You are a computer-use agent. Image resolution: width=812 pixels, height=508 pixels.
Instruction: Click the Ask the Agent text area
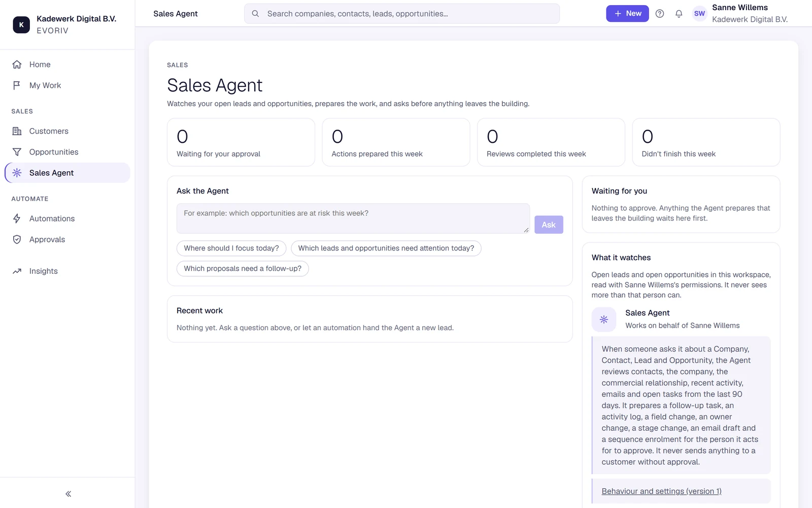click(353, 218)
